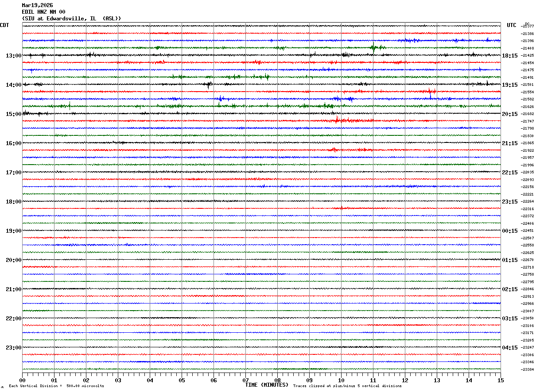
Task: Select DC offset value '-21501'
Action: (528, 85)
